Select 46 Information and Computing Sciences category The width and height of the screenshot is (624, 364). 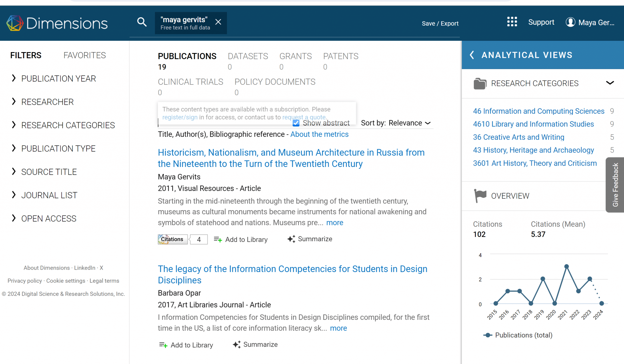538,111
